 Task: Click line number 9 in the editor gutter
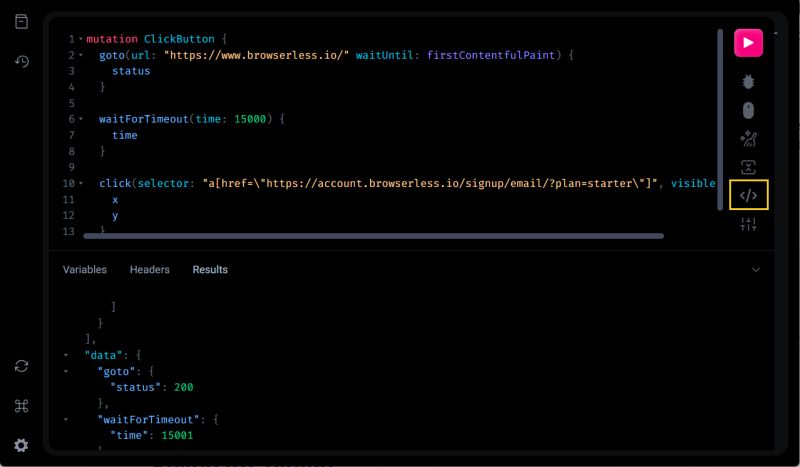[71, 167]
